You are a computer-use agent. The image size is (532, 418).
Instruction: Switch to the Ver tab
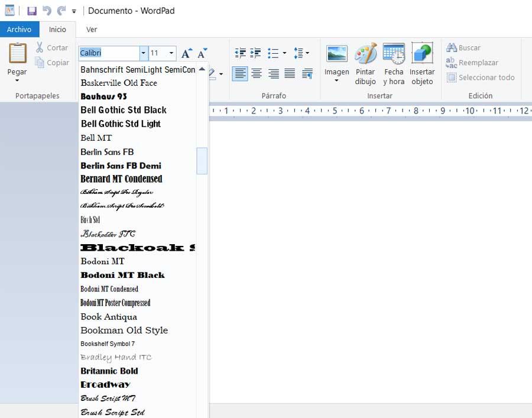(92, 30)
